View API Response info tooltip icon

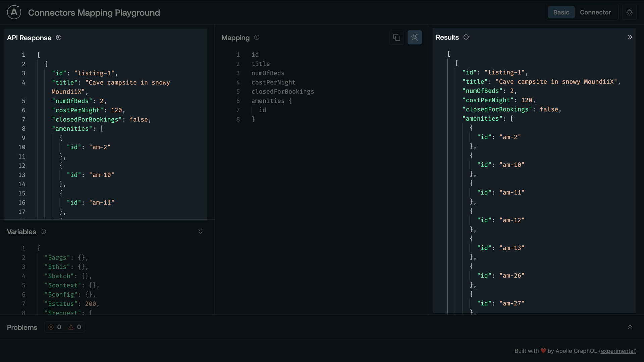(x=59, y=38)
